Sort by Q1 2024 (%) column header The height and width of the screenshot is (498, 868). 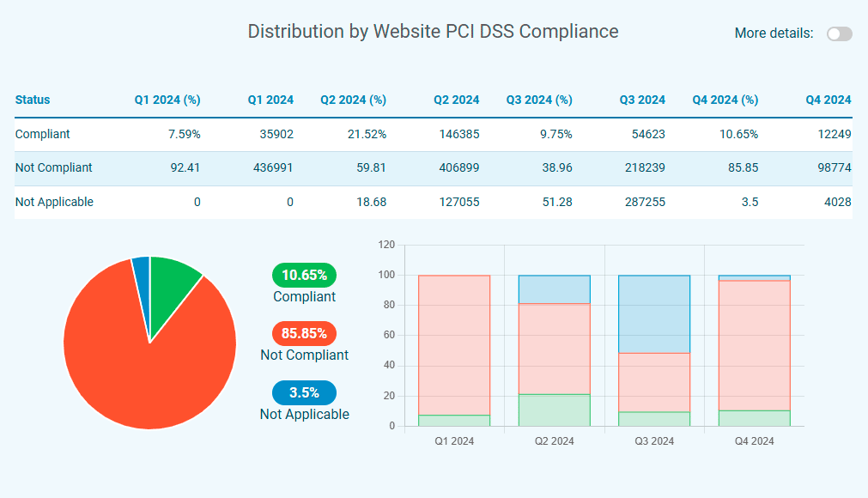(x=167, y=100)
